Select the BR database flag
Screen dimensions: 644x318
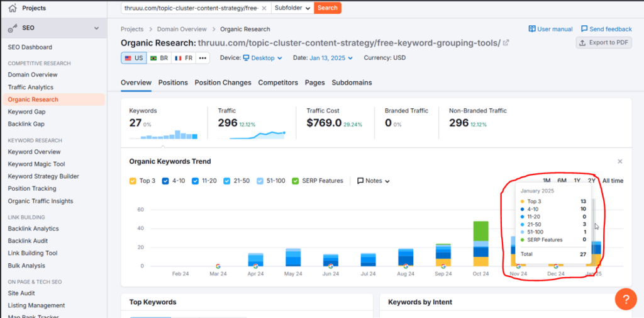point(159,58)
